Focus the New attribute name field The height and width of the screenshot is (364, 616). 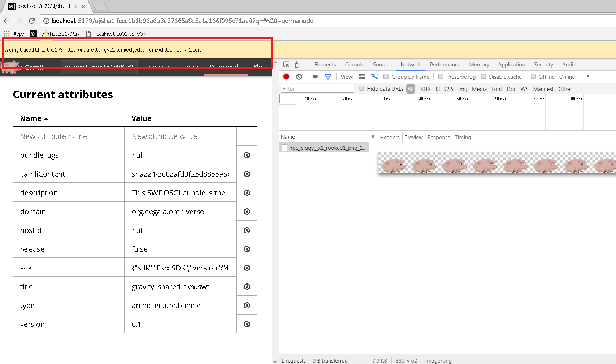point(69,136)
